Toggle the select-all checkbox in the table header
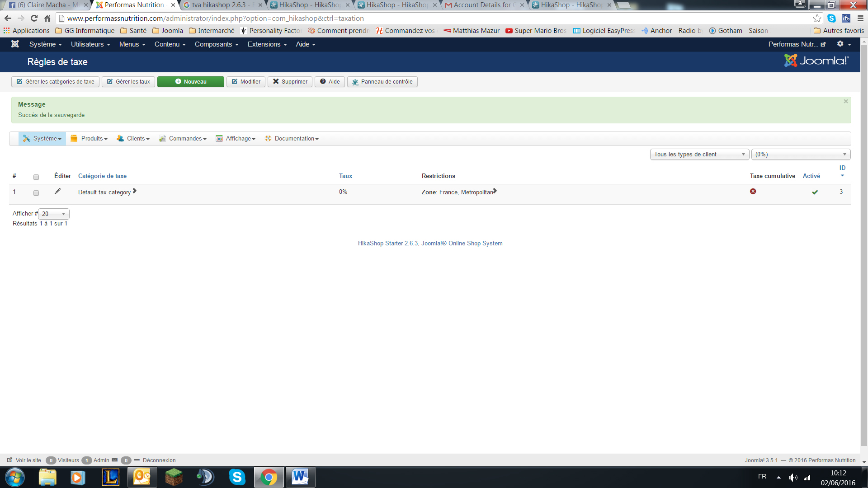Image resolution: width=868 pixels, height=488 pixels. (36, 177)
